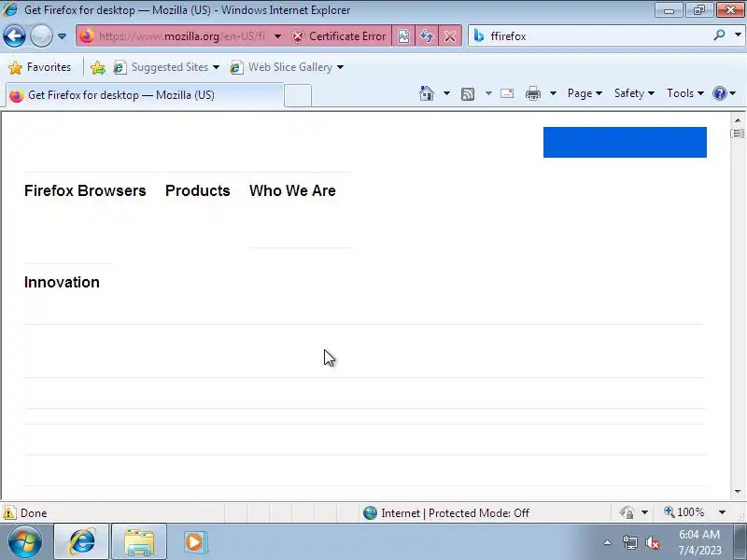
Task: Open the Safety menu
Action: point(634,93)
